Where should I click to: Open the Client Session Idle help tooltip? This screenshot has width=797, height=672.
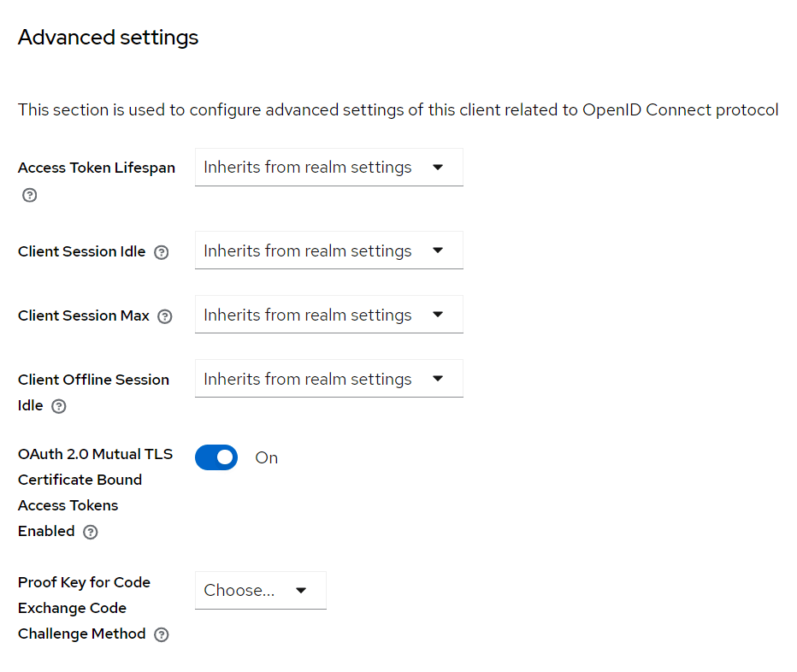[161, 252]
